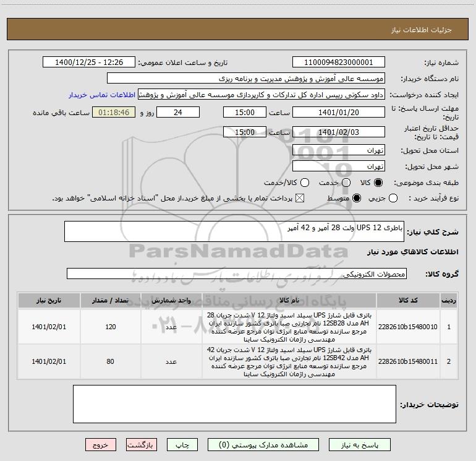The width and height of the screenshot is (476, 461).
Task: Toggle اسناد خزانه اسلامی payment checkbox
Action: (x=300, y=198)
